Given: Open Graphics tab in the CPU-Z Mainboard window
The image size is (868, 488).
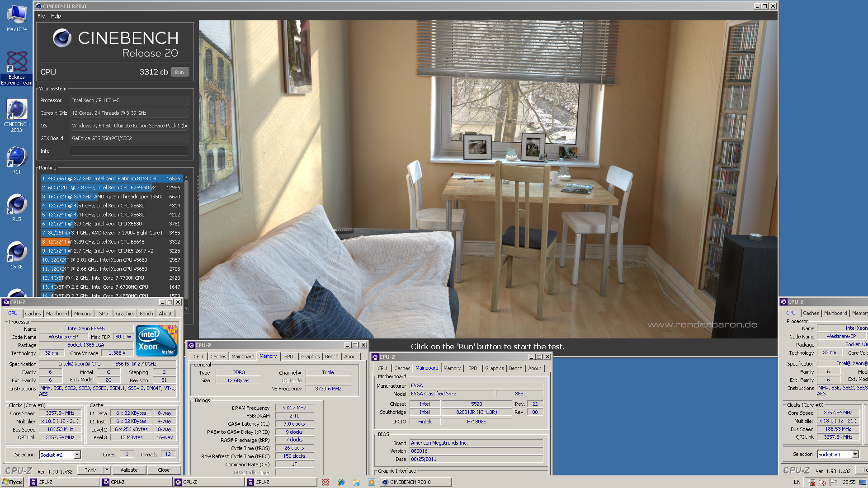Looking at the screenshot, I should click(x=495, y=368).
